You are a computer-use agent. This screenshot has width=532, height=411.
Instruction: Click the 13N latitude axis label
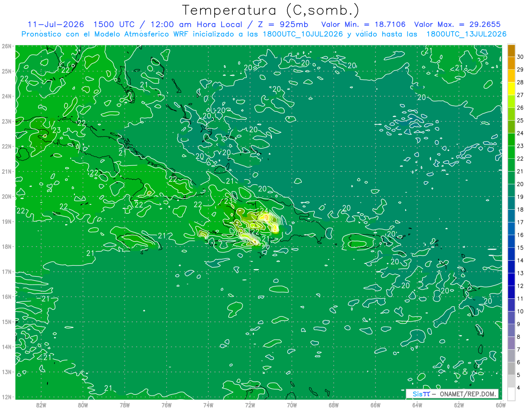click(7, 372)
